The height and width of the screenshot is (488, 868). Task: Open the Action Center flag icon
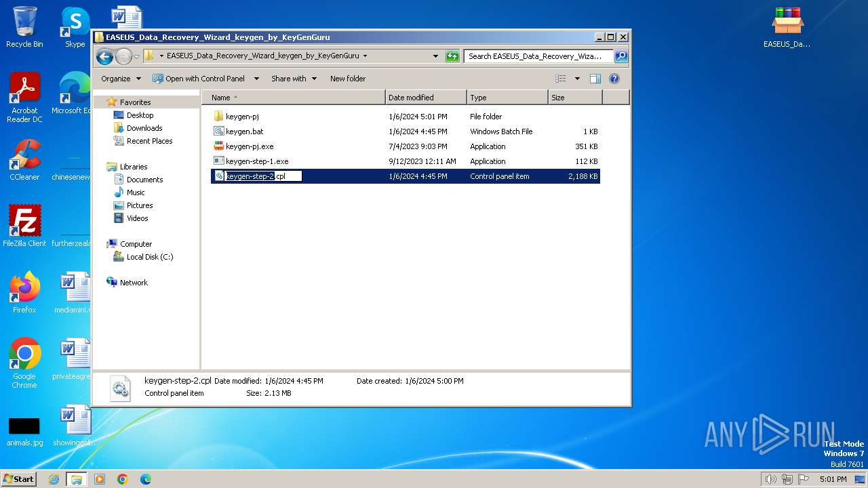(804, 479)
